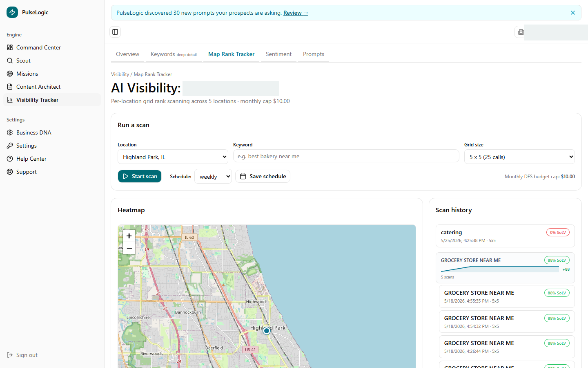Click the Visibility Tracker chart icon
The width and height of the screenshot is (588, 368).
(10, 100)
